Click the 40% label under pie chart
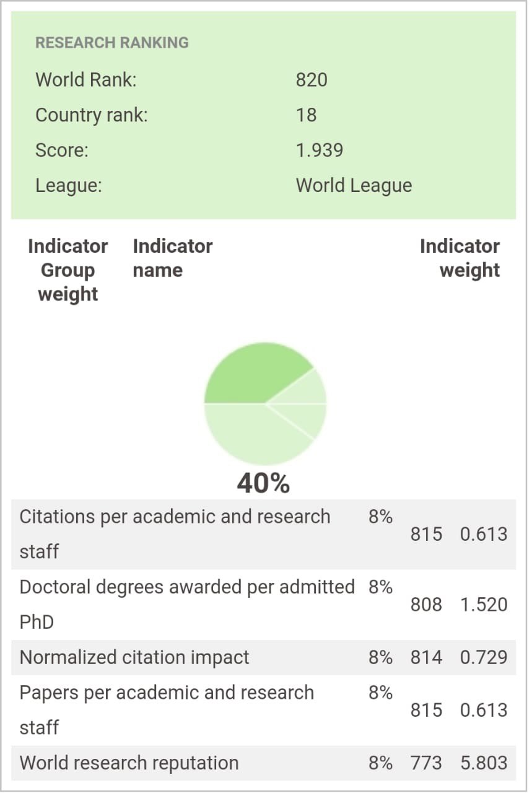The width and height of the screenshot is (532, 793). pos(263,483)
